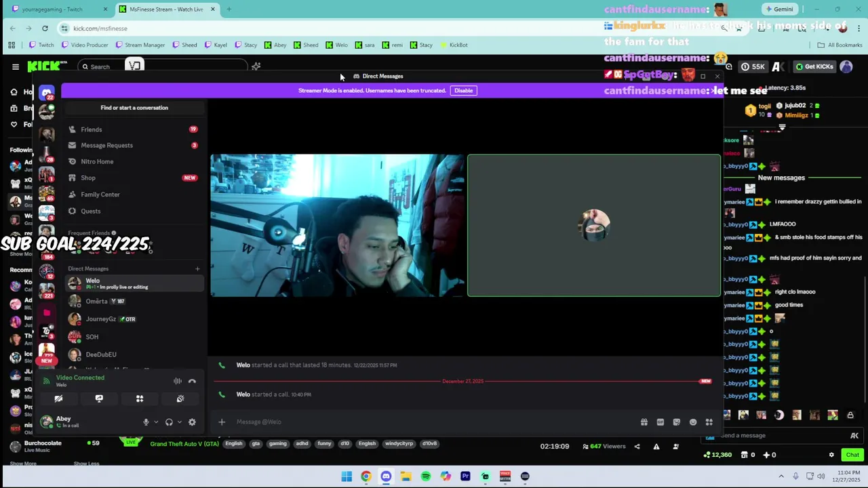This screenshot has width=868, height=488.
Task: Reload the Kick page
Action: 45,28
